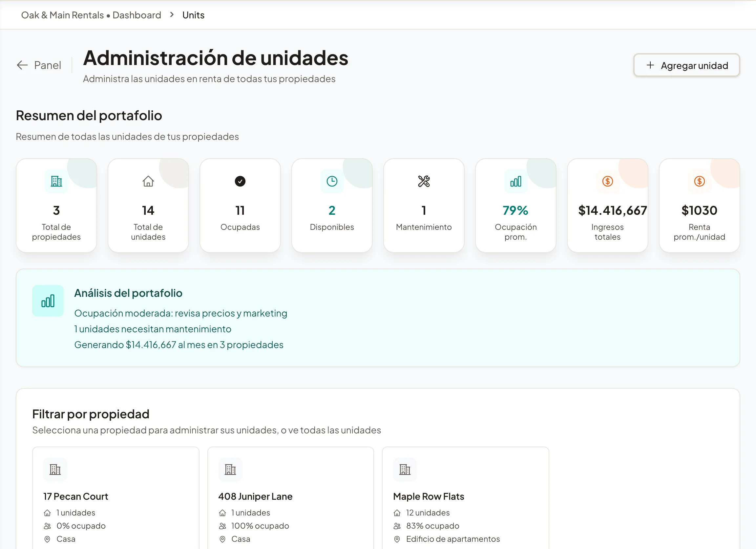This screenshot has height=549, width=756.
Task: Click the checkmark icon on Ocupadas card
Action: click(x=240, y=181)
